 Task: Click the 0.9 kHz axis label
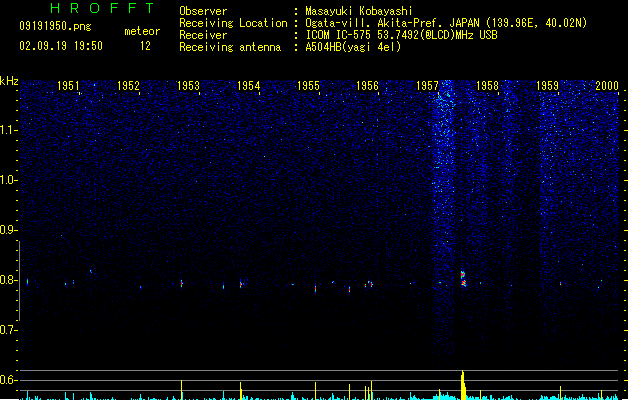click(x=8, y=230)
